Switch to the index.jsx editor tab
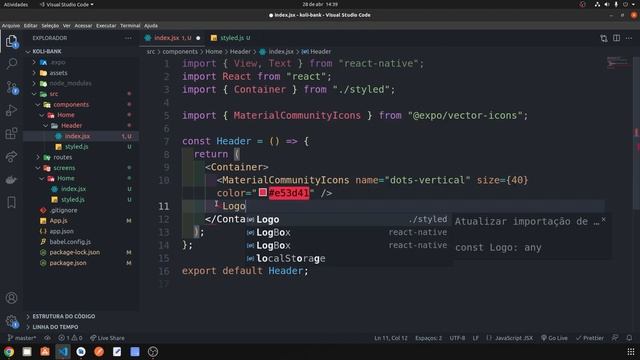 [x=172, y=38]
